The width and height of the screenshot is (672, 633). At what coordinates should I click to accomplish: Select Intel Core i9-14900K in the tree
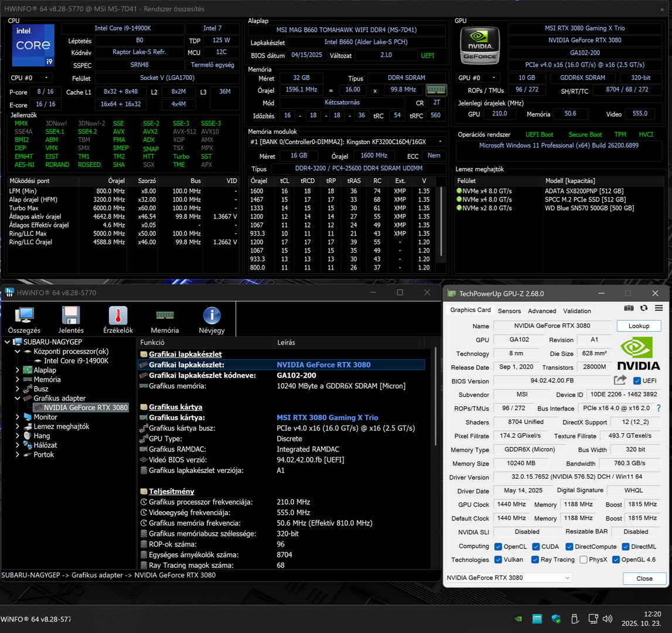tap(76, 360)
